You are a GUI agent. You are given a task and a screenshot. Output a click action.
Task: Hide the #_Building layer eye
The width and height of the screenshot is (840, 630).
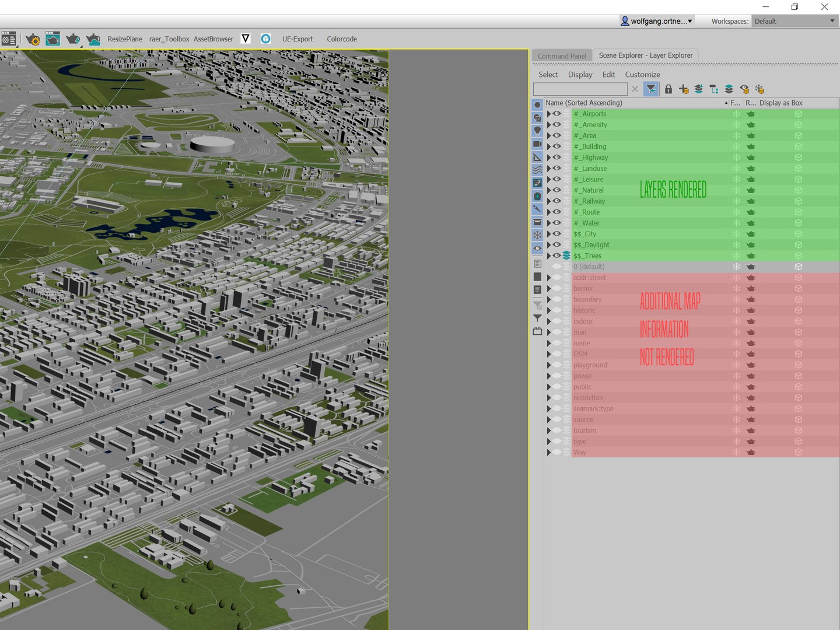click(x=557, y=146)
